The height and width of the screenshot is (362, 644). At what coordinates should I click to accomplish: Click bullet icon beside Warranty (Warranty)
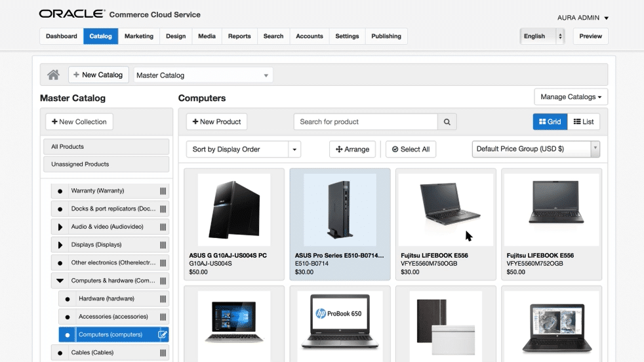pos(60,191)
